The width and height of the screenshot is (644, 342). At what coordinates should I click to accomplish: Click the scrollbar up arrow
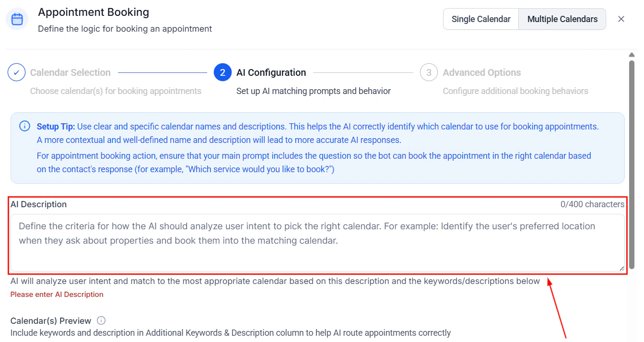pos(632,54)
